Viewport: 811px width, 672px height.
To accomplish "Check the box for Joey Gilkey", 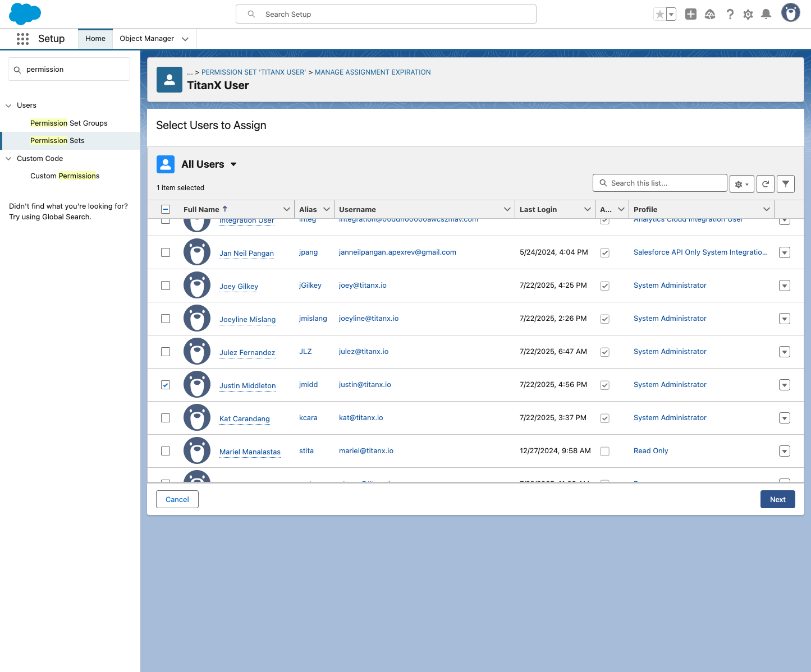I will coord(166,286).
